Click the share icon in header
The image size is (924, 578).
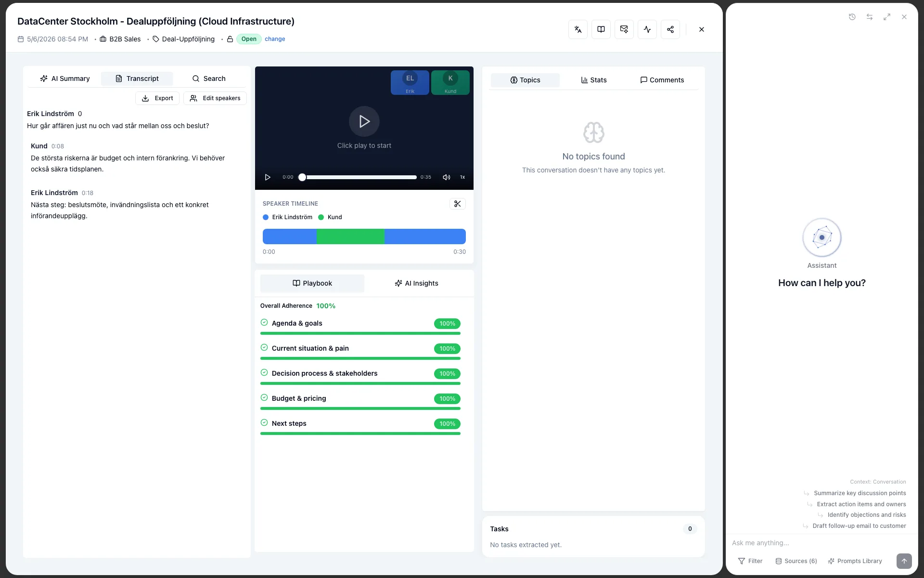tap(670, 29)
